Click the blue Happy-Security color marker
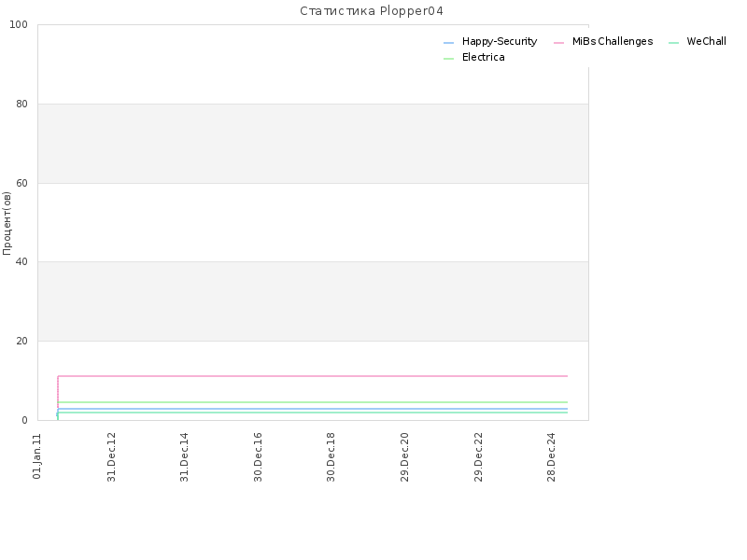 tap(448, 43)
